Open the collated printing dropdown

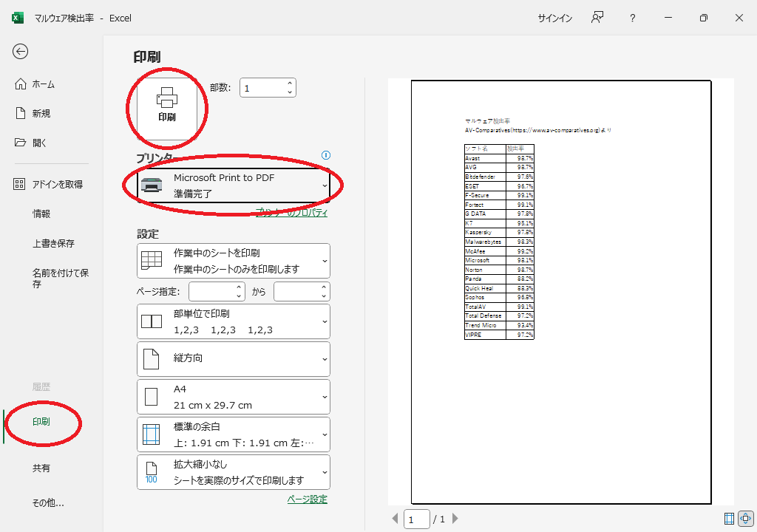(234, 321)
